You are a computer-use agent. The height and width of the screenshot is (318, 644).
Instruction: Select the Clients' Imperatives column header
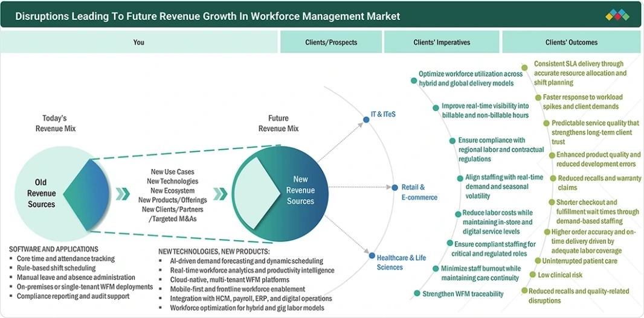(x=442, y=42)
